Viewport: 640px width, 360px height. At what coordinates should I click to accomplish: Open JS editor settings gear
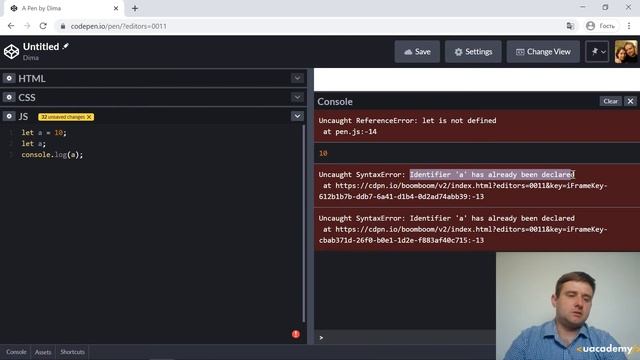coord(9,116)
